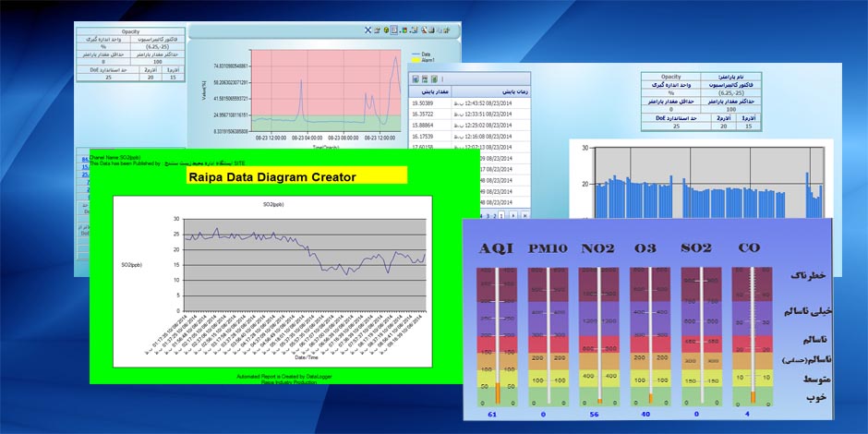Click the SO2 thermometer gauge
Screen dimensions: 868x434
(x=702, y=336)
